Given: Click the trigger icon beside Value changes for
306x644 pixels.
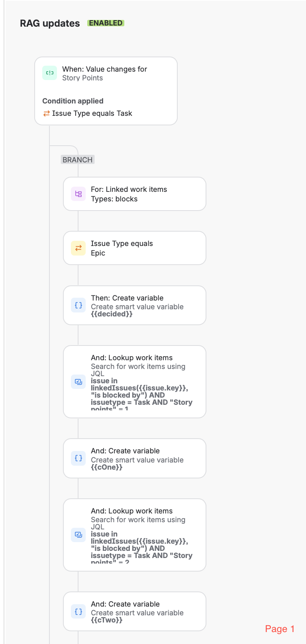Looking at the screenshot, I should 50,73.
